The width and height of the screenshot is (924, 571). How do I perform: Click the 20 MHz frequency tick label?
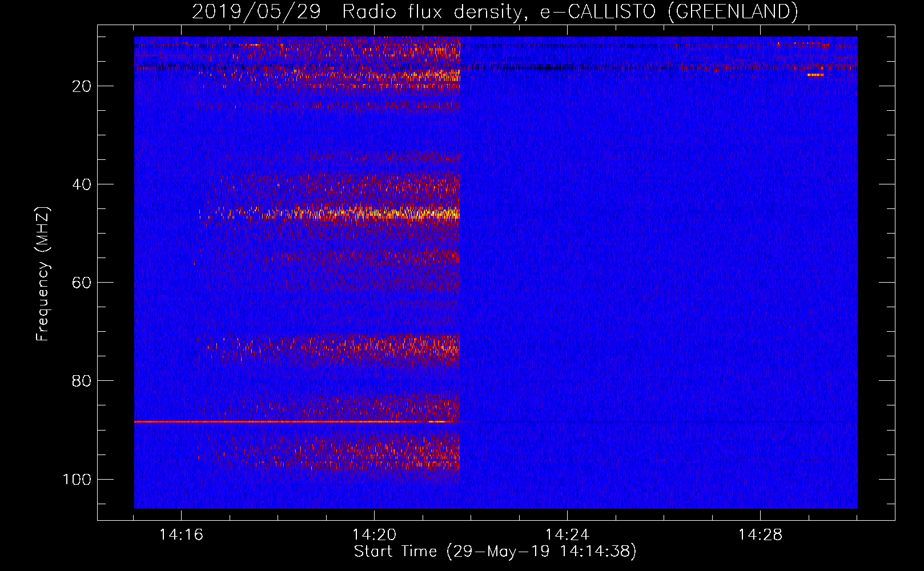(82, 86)
